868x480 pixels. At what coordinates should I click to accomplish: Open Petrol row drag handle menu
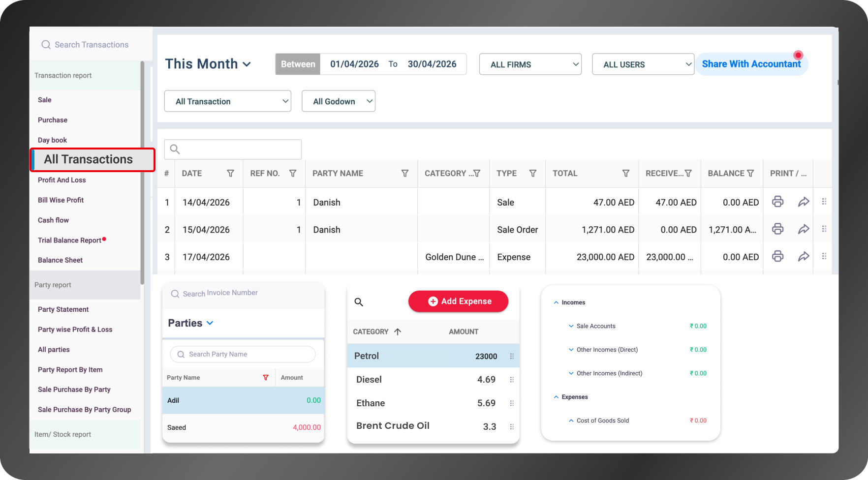coord(512,356)
